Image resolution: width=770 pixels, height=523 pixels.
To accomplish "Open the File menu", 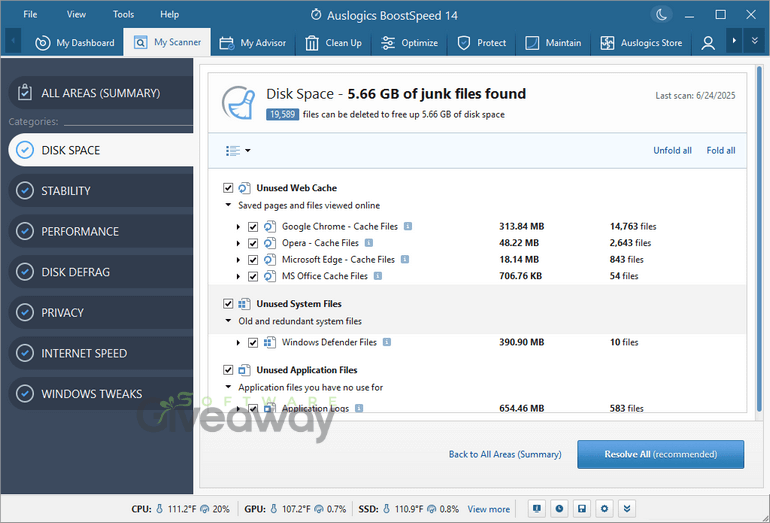I will (30, 14).
